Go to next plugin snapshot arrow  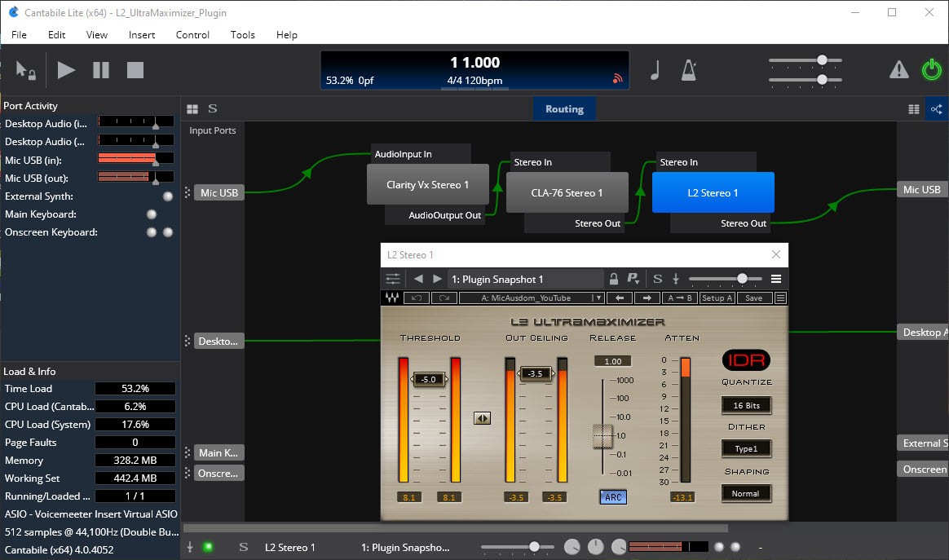click(437, 279)
